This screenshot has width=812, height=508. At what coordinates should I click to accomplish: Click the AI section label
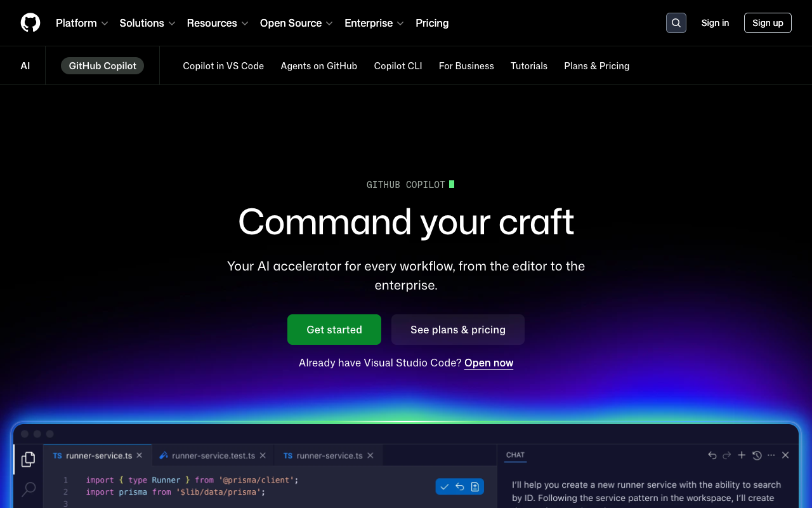[x=25, y=66]
